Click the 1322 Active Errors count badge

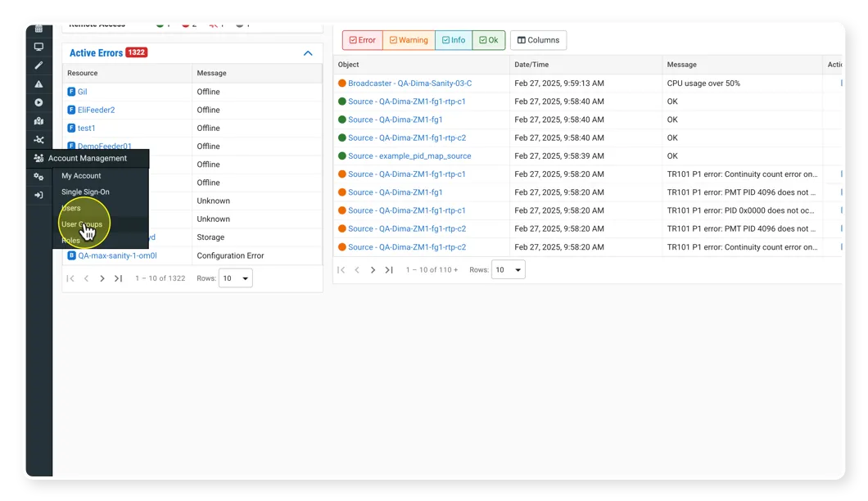tap(136, 52)
